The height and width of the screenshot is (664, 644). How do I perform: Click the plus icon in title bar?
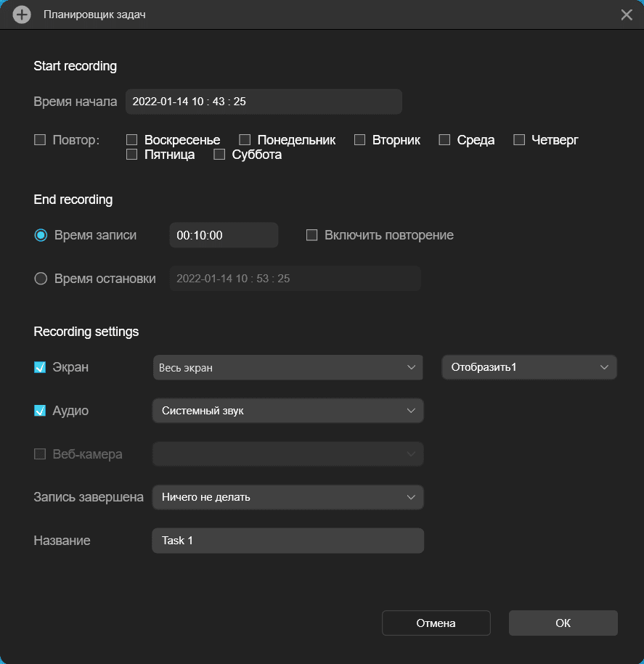22,15
